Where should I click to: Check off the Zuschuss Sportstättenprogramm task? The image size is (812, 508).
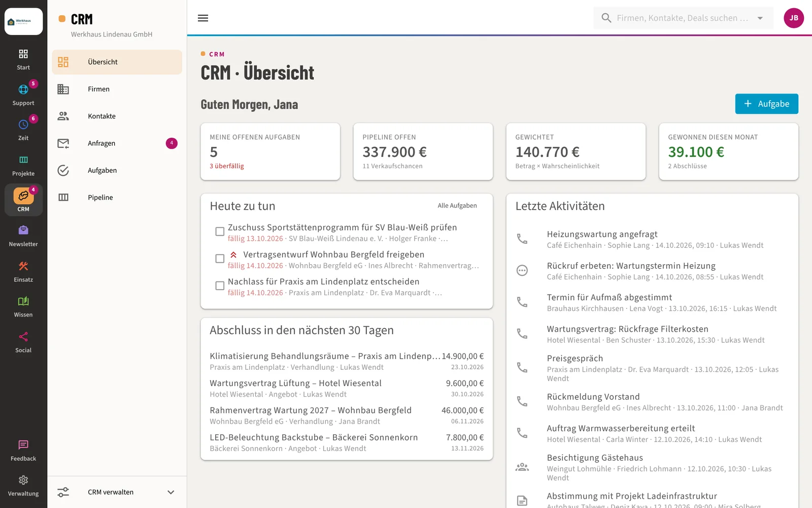pos(220,232)
